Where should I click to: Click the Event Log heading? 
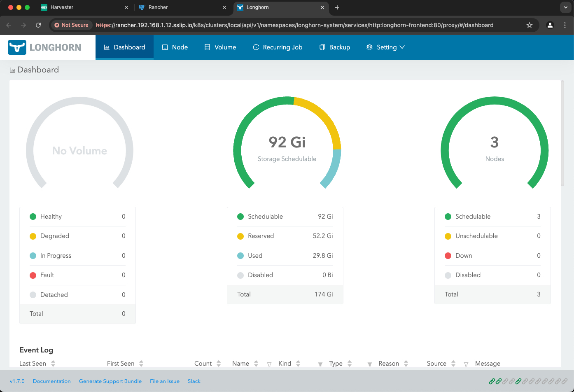[x=36, y=350]
